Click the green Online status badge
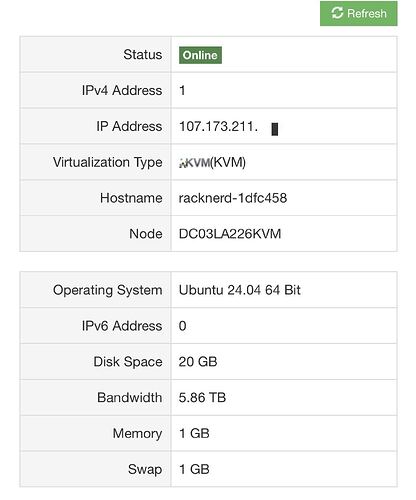The height and width of the screenshot is (500, 416). pos(200,55)
